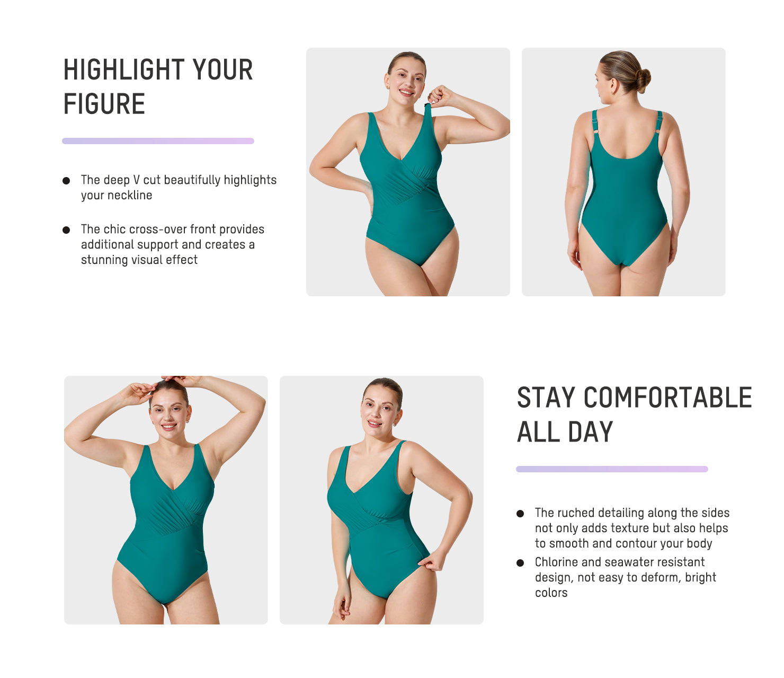Click the word 'FIGURE' in the heading
The image size is (784, 678).
coord(104,104)
